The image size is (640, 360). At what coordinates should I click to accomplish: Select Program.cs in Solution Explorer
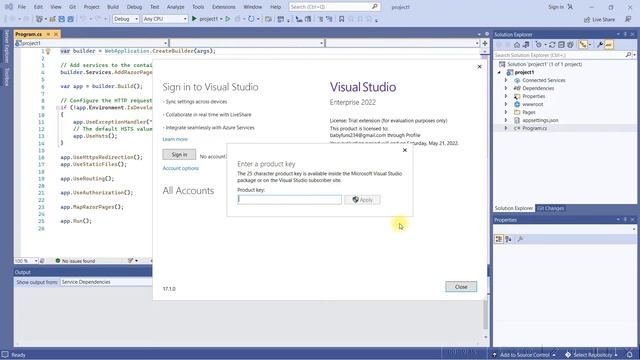coord(534,128)
